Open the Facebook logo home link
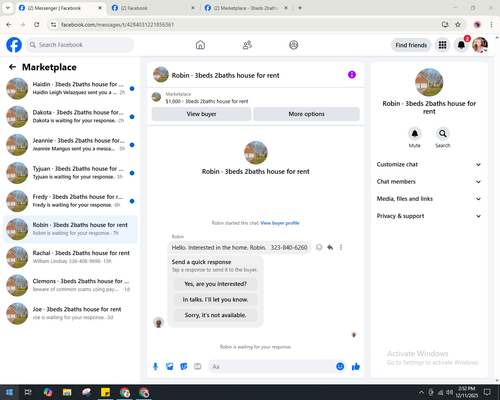Image resolution: width=500 pixels, height=400 pixels. (x=14, y=45)
